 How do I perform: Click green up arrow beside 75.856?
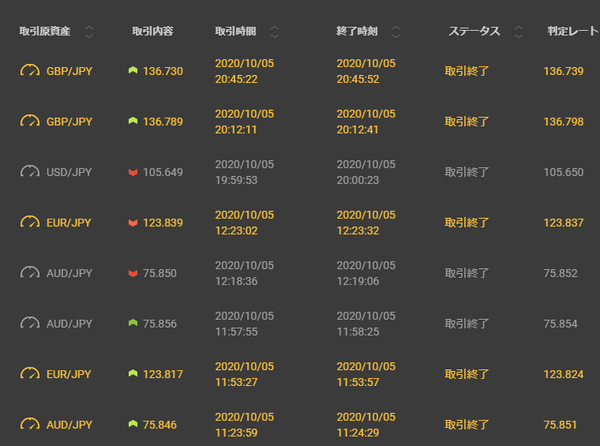[x=133, y=323]
